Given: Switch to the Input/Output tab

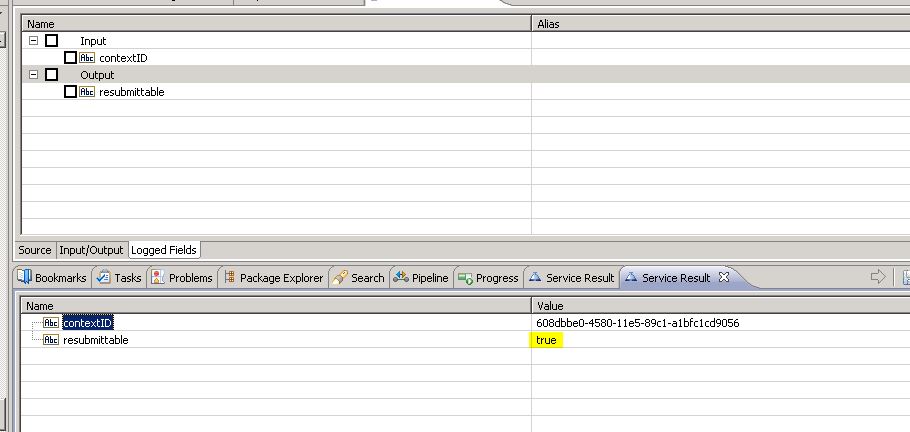Looking at the screenshot, I should point(91,250).
